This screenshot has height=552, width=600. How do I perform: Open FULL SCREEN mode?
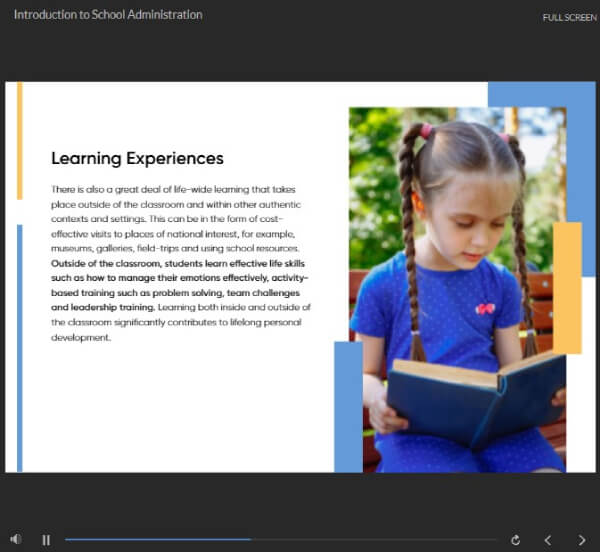569,18
